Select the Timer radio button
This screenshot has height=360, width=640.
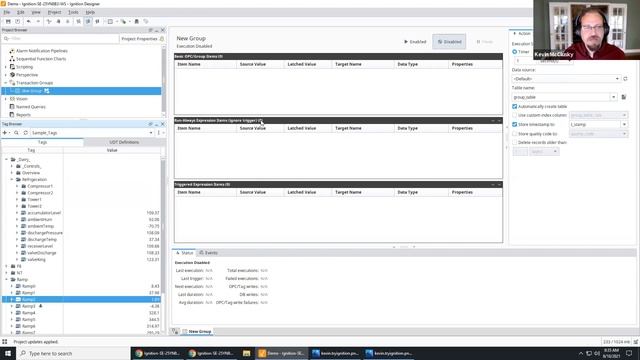514,52
